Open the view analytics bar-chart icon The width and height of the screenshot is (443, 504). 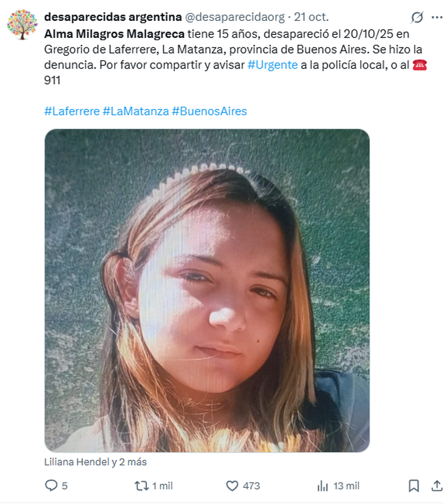(x=322, y=486)
